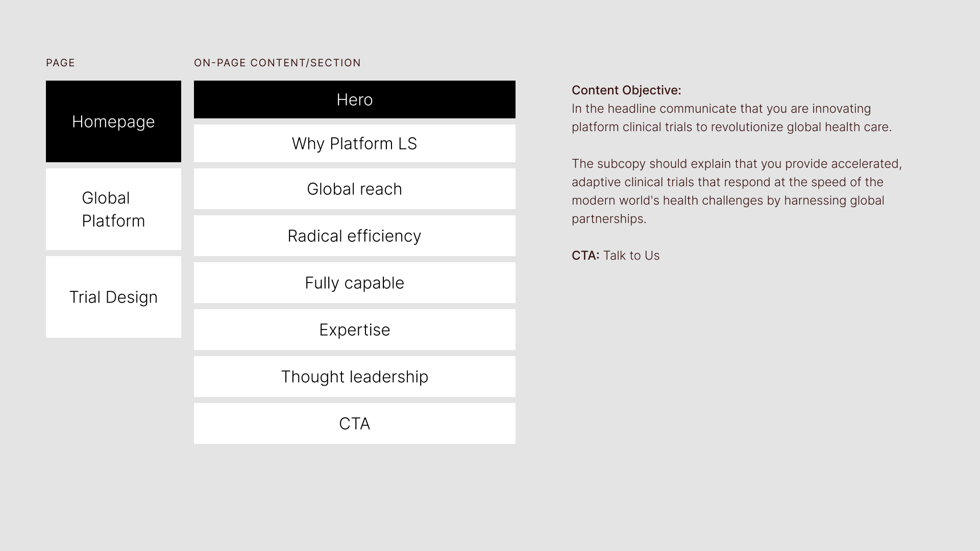Screen dimensions: 980x551
Task: Select the Global reach section
Action: coord(355,189)
